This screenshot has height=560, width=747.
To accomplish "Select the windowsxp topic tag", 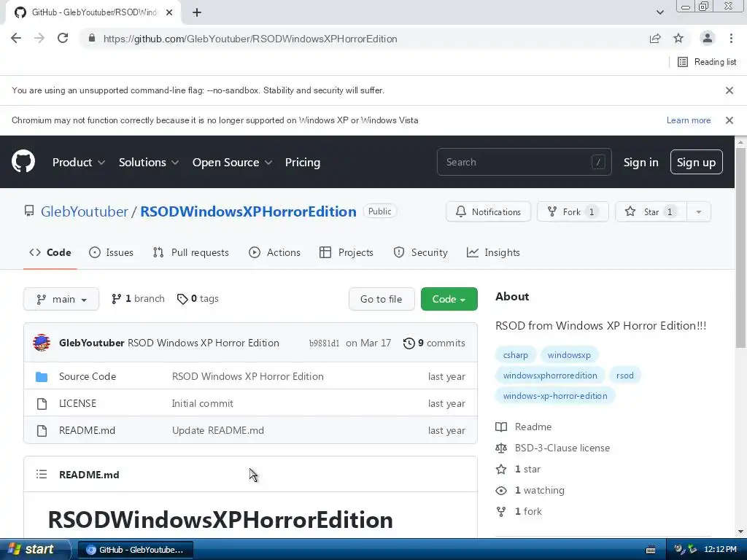I will tap(569, 355).
